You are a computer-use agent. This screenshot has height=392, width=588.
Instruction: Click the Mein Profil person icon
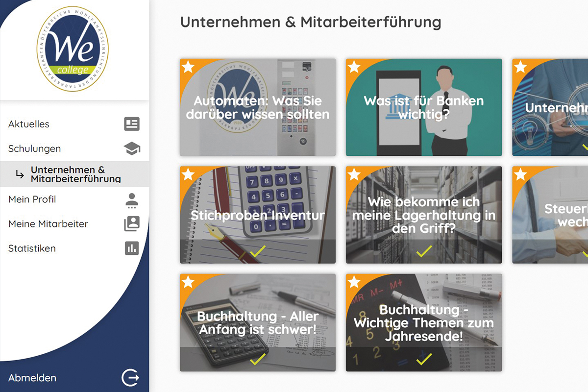tap(132, 199)
